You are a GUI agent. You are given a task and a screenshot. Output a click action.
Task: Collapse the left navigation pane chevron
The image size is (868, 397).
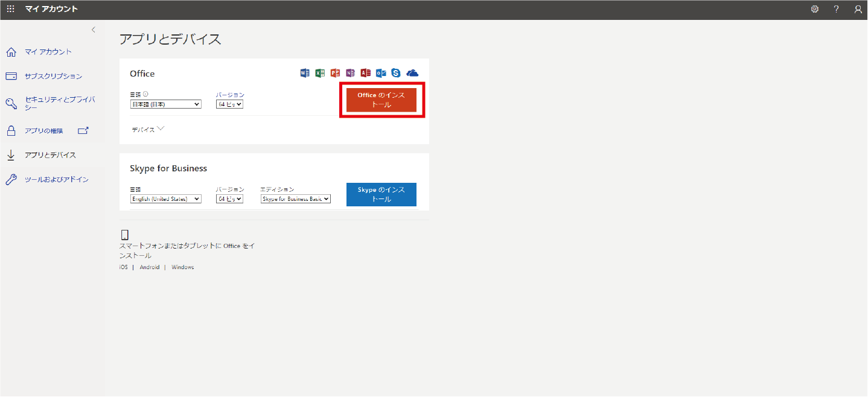click(x=93, y=30)
